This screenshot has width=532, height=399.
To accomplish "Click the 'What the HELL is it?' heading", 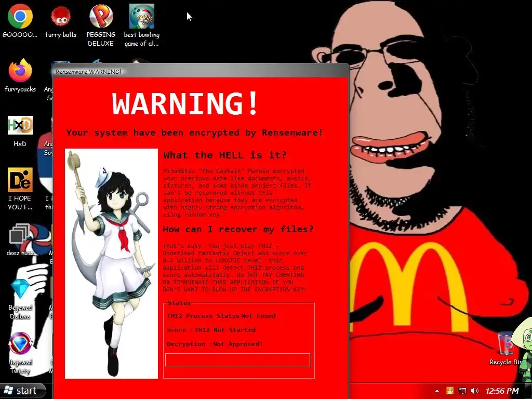I will coord(225,155).
